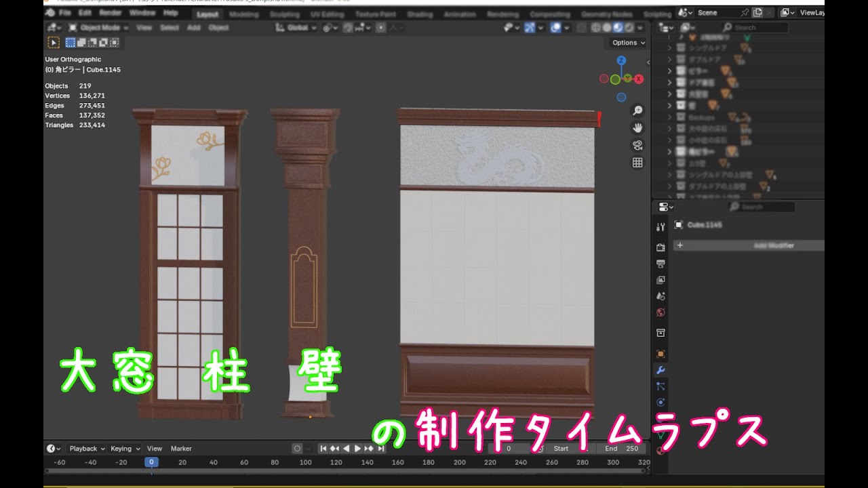Open the Particles properties tab icon
868x488 pixels.
[x=660, y=386]
